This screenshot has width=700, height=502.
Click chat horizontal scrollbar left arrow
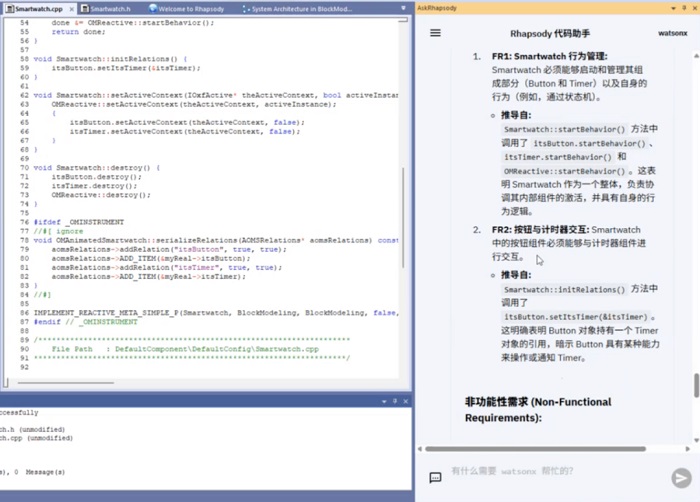tap(420, 449)
